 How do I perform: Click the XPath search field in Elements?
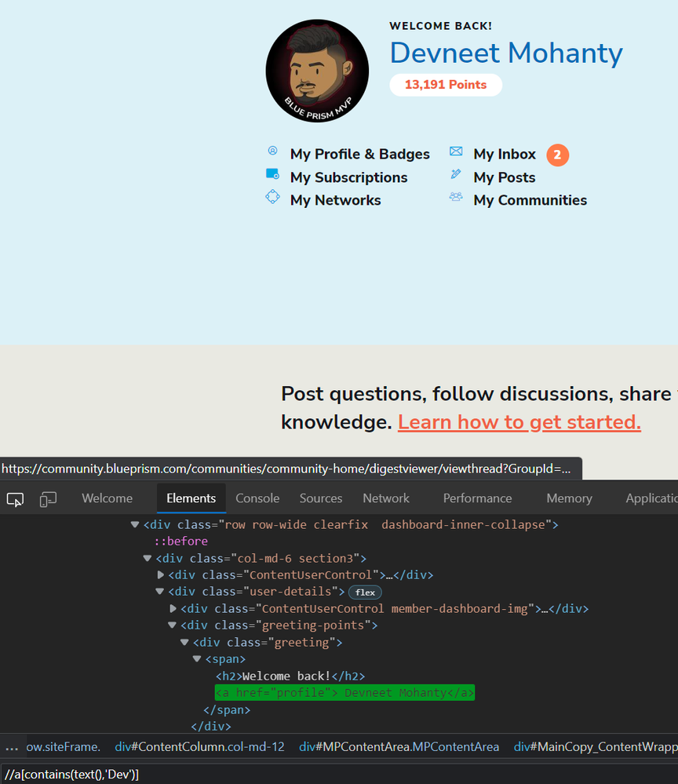339,775
